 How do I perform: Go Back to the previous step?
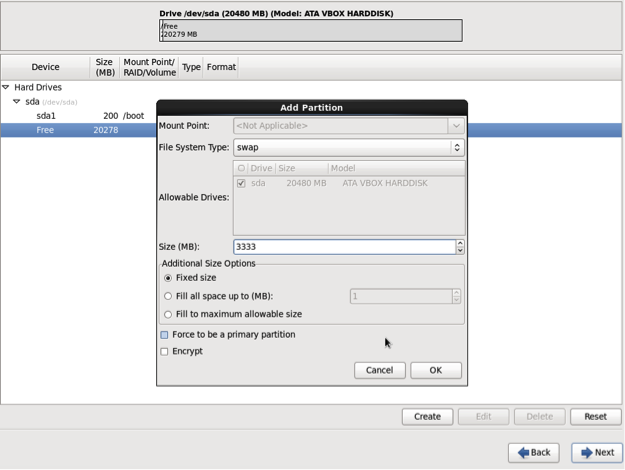coord(534,452)
